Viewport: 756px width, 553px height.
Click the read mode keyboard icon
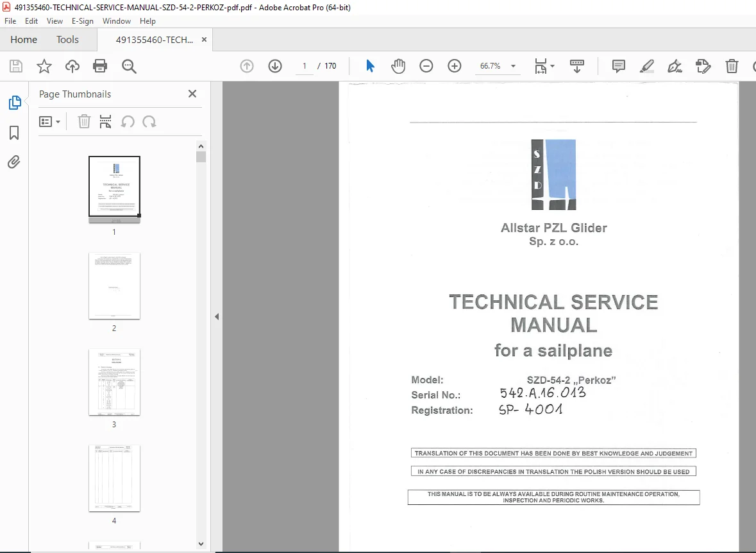pyautogui.click(x=576, y=66)
